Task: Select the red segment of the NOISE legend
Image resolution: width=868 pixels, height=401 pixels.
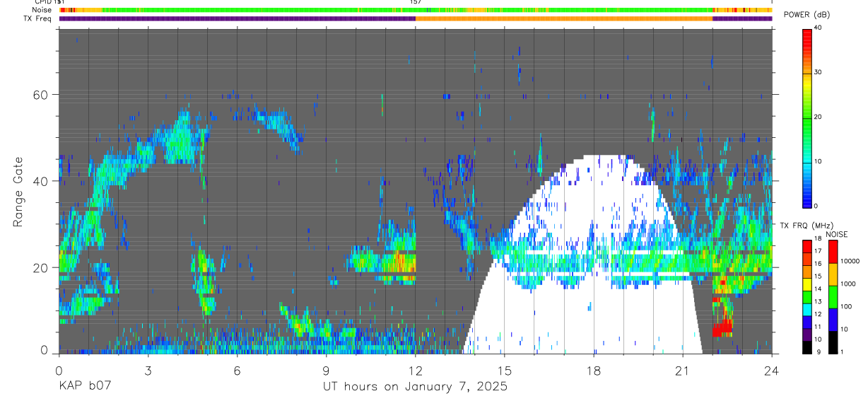Action: coord(833,252)
